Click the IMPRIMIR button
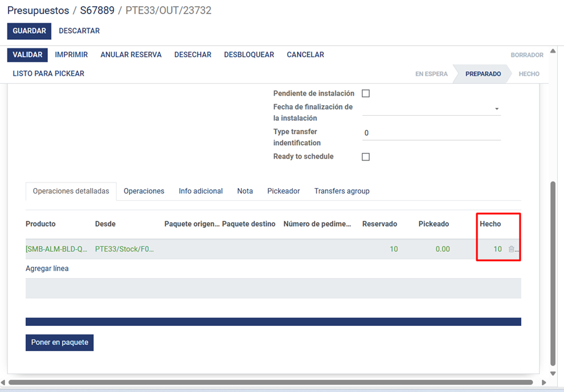 coord(71,55)
